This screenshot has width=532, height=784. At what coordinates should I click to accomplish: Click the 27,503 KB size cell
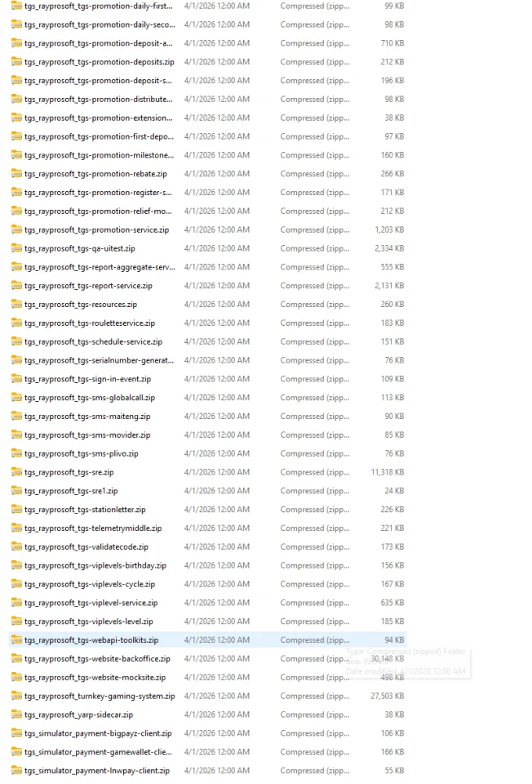coord(387,697)
